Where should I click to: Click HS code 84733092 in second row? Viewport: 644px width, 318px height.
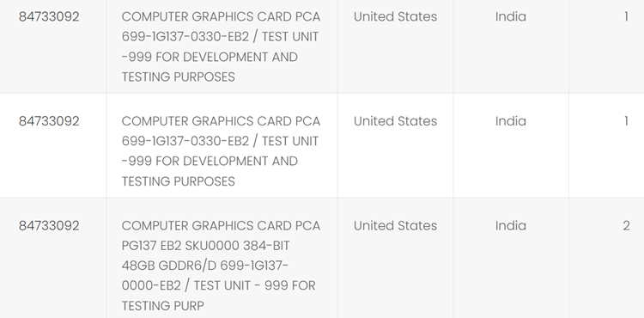[x=49, y=121]
